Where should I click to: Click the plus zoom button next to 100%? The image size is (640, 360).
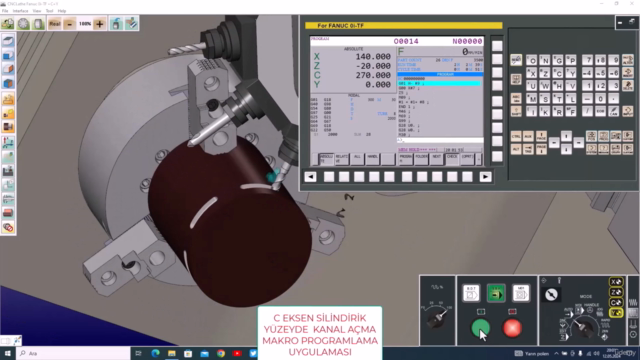click(x=99, y=24)
